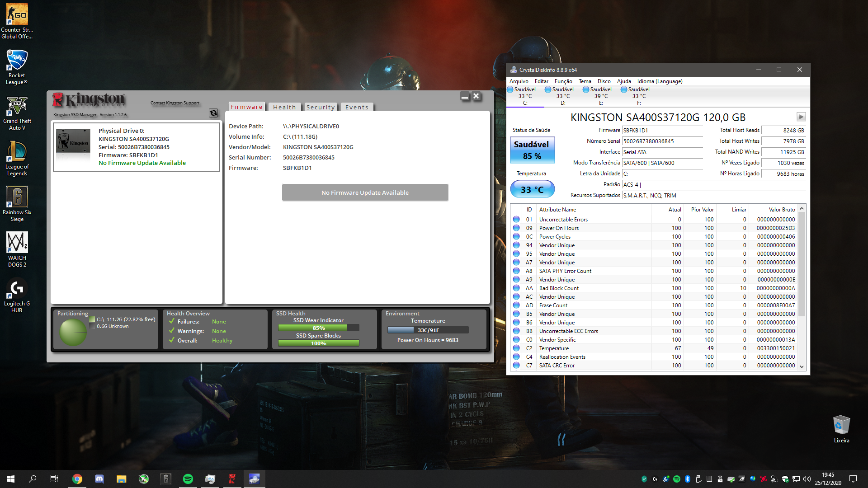868x488 pixels.
Task: Open Counter-Strike Global Offensive desktop shortcut
Action: (17, 21)
